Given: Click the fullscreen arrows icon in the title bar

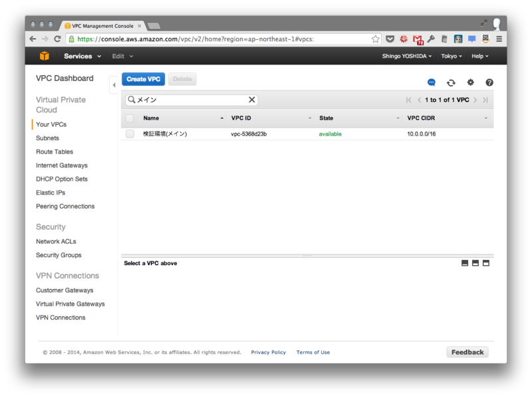Looking at the screenshot, I should [x=484, y=23].
